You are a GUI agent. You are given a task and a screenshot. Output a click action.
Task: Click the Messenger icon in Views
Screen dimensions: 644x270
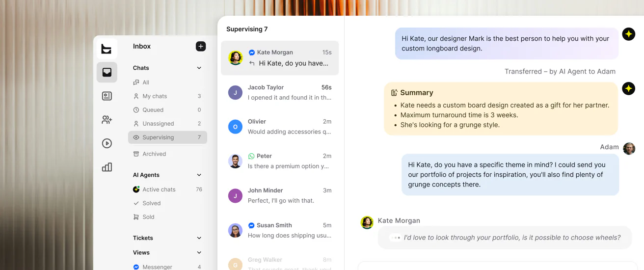point(136,267)
